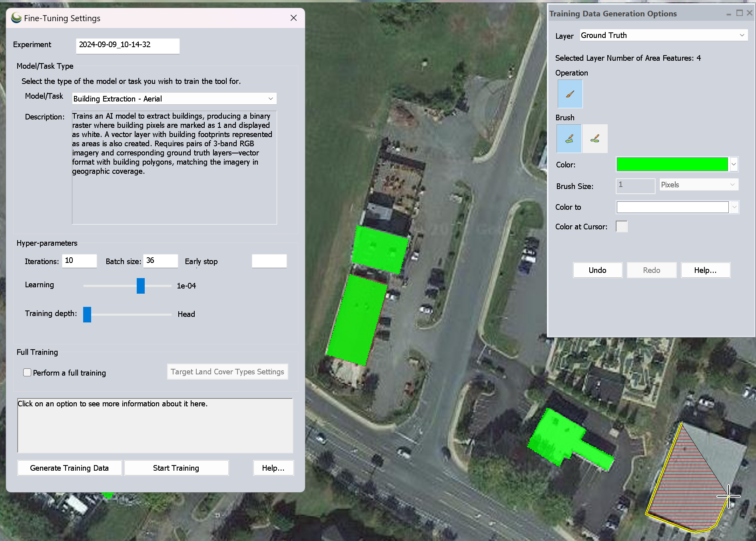Screen dimensions: 756x541
Task: Click the Global Mapper logo in title bar
Action: pyautogui.click(x=16, y=18)
